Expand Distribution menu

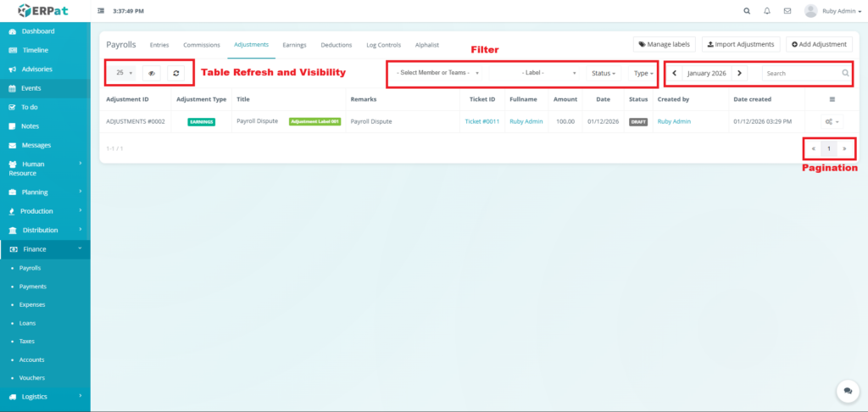click(x=45, y=230)
